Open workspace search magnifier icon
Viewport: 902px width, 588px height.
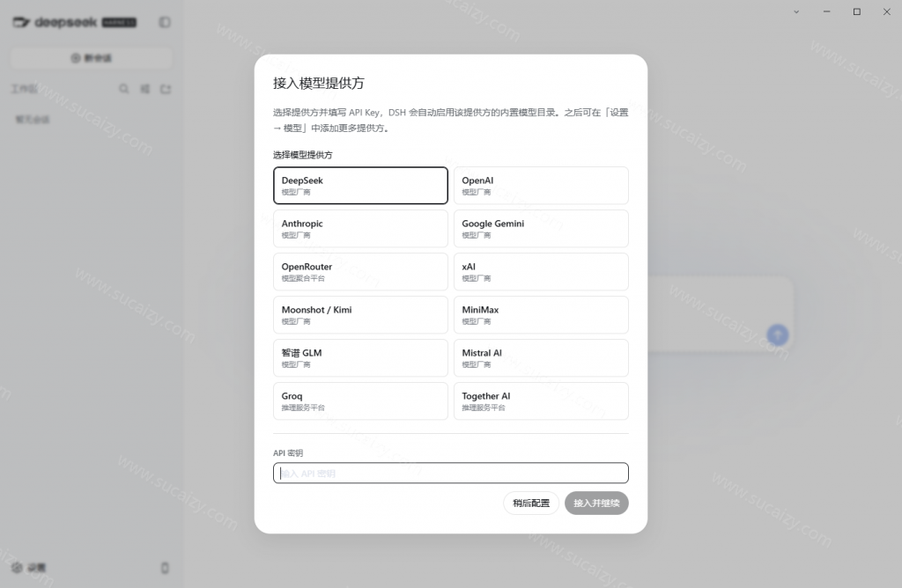[123, 89]
